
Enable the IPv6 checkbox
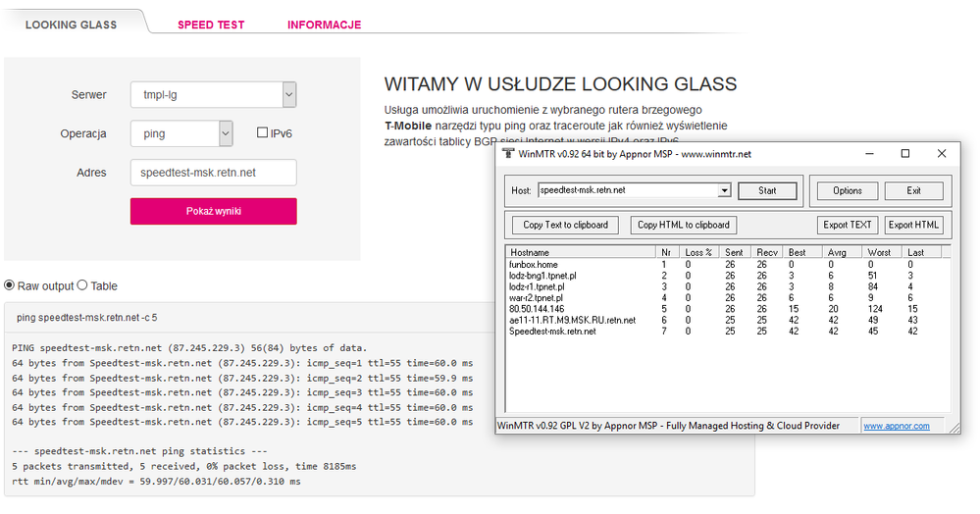click(262, 133)
